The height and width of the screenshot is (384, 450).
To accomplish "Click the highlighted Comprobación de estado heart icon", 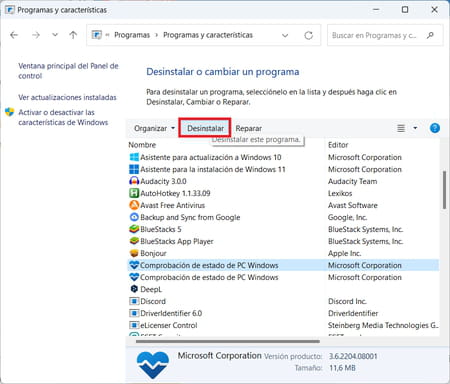I will pos(134,265).
